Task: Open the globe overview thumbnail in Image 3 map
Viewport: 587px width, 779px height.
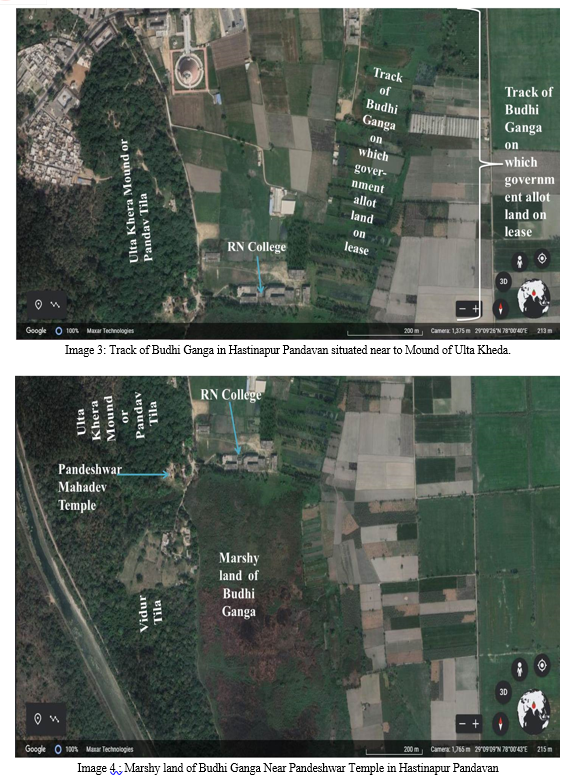Action: (533, 298)
